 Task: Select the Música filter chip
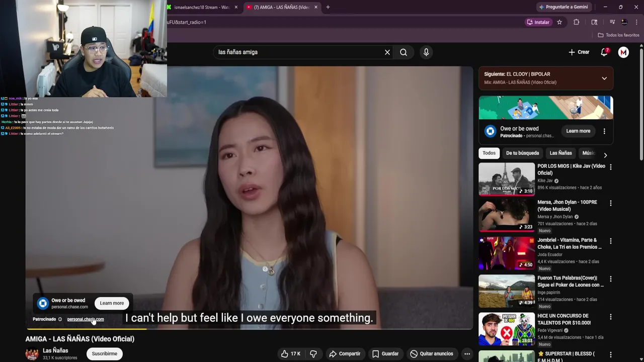tap(588, 153)
